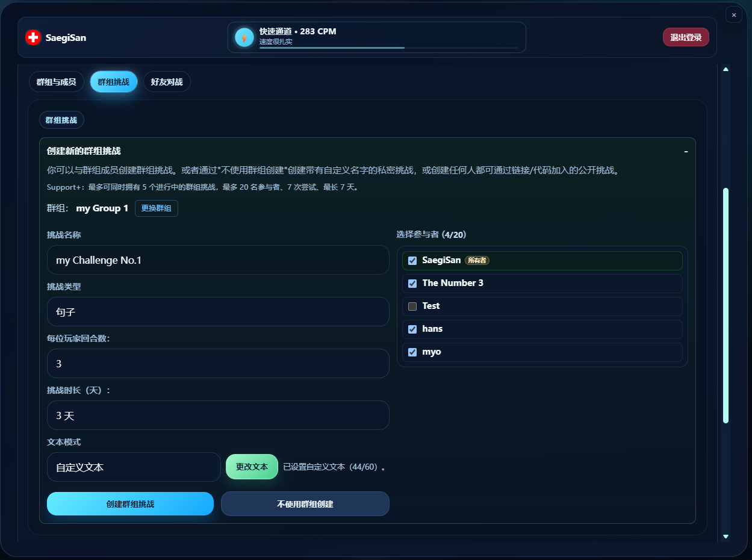Click the SaegiSan username in the header
752x560 pixels.
coord(66,37)
